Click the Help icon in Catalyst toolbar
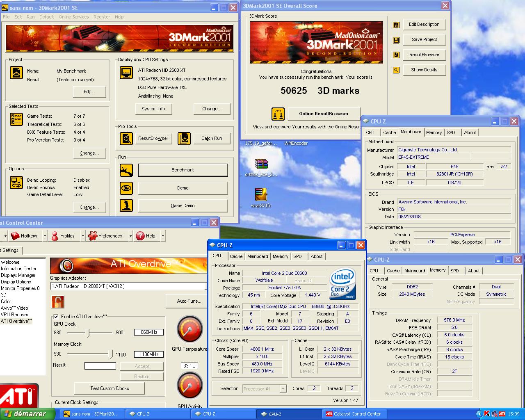Screen dimensions: 525x420 (140, 236)
